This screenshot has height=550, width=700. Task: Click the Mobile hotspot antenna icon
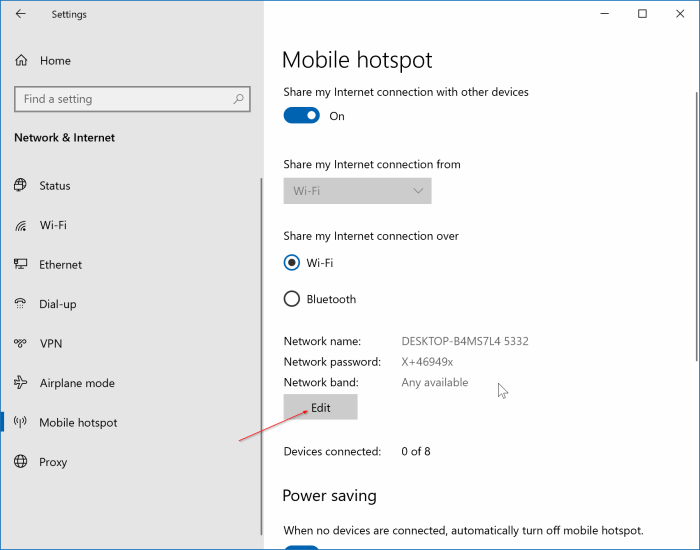click(21, 422)
